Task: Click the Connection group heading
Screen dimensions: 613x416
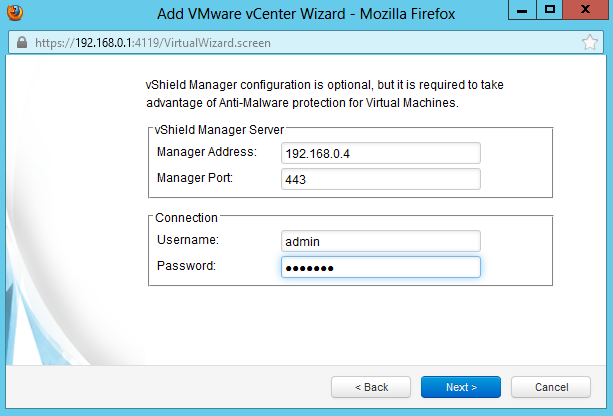Action: click(186, 217)
